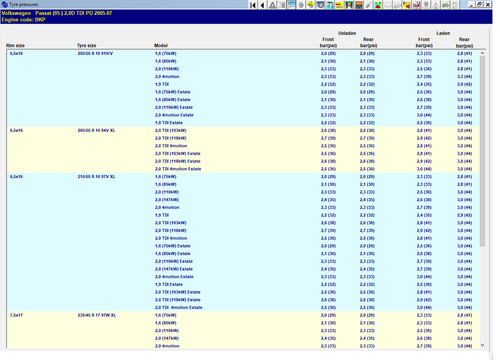
Task: Select 2,0 TDI (103kW) under 205/55 R16 94V XL
Action: point(171,130)
